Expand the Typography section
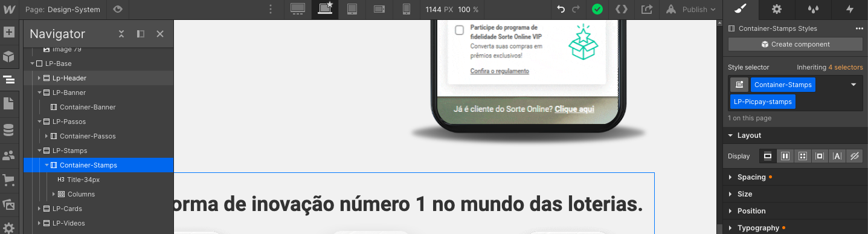 pyautogui.click(x=796, y=228)
